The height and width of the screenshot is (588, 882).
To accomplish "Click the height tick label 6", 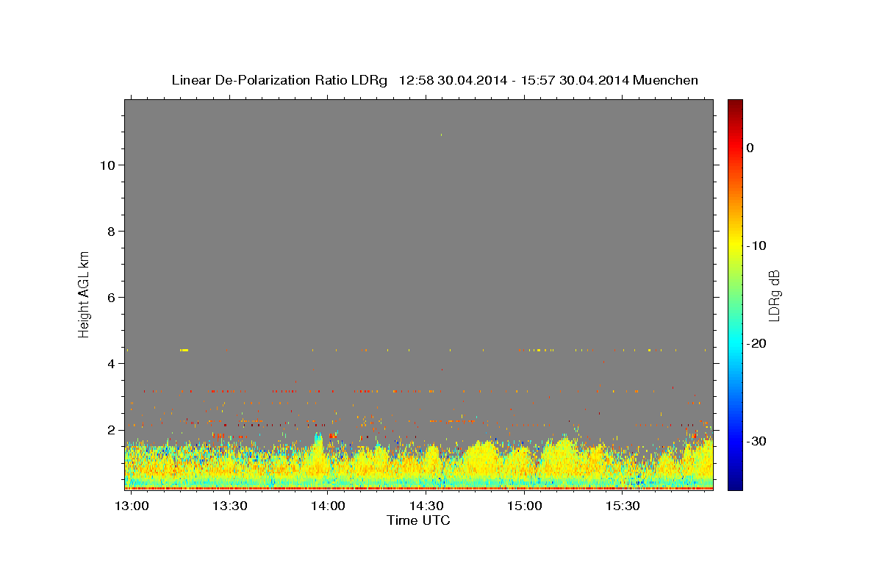I will (110, 297).
